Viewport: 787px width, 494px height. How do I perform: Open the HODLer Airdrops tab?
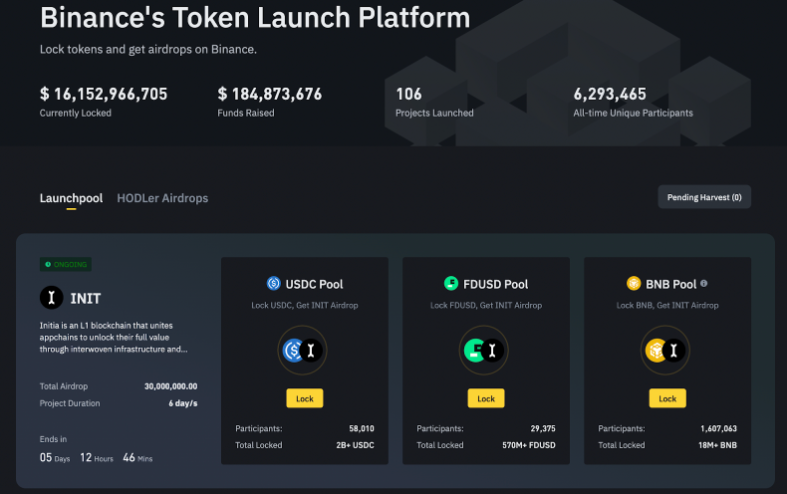point(162,198)
